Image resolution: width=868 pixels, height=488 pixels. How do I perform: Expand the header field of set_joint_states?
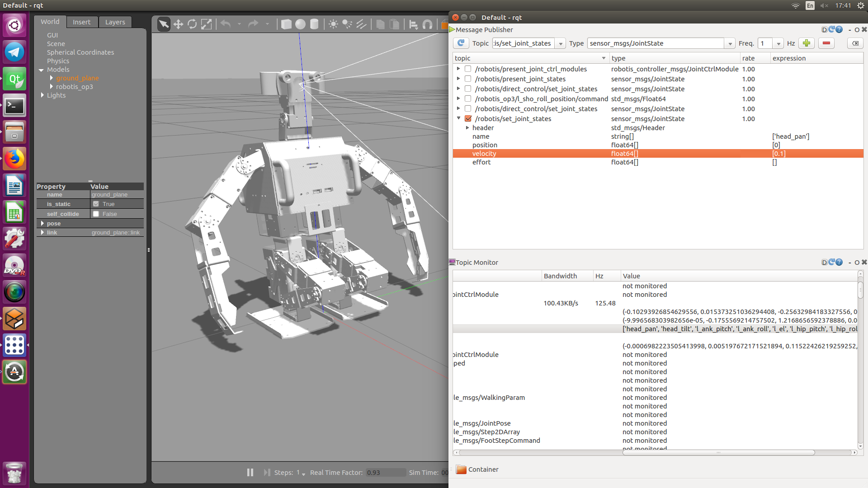pyautogui.click(x=468, y=127)
